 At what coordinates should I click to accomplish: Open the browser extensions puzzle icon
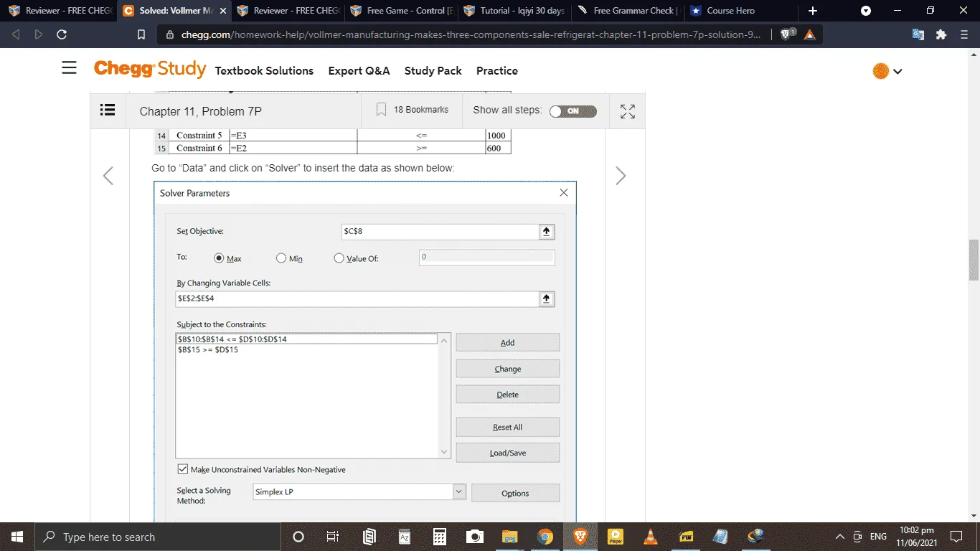tap(941, 34)
